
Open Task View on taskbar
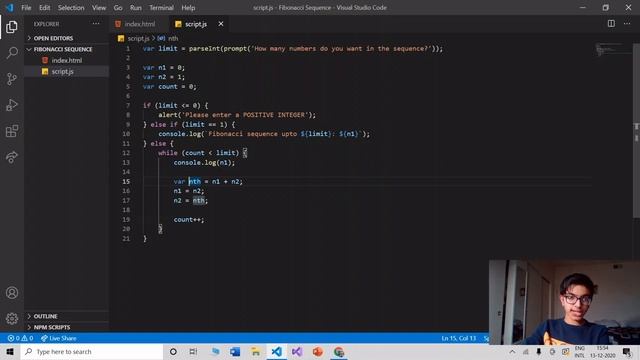(x=193, y=352)
